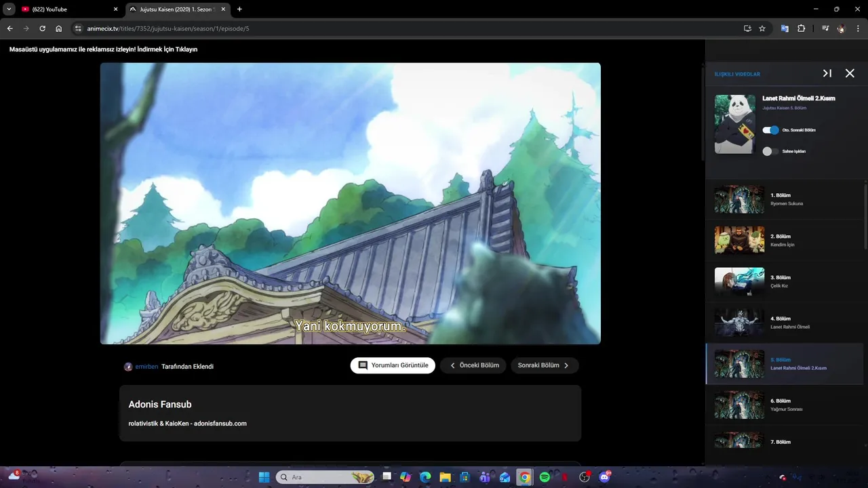Open File Explorer from taskbar
This screenshot has height=488, width=868.
[445, 477]
